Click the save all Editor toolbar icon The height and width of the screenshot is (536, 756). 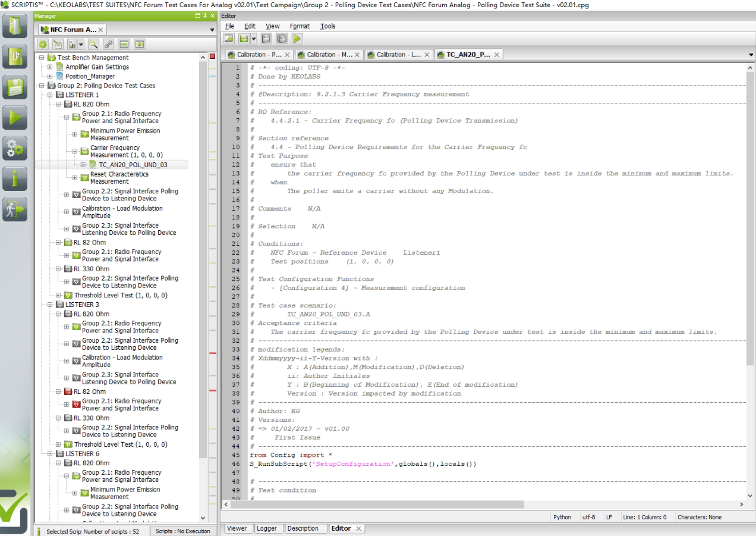[x=282, y=39]
